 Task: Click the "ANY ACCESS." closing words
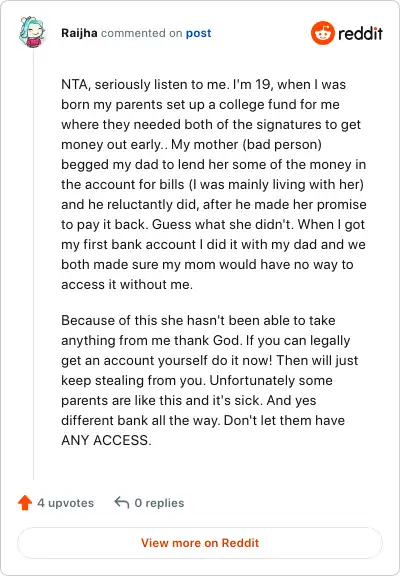coord(106,440)
